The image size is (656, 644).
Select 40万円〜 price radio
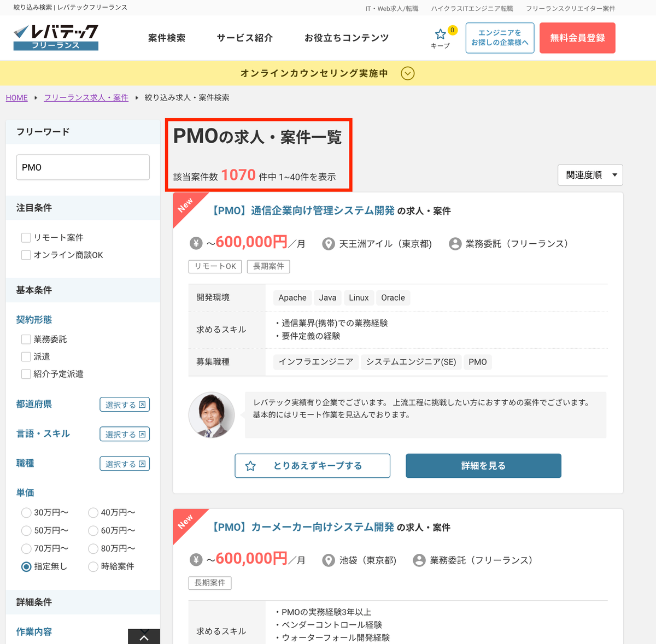[x=93, y=512]
